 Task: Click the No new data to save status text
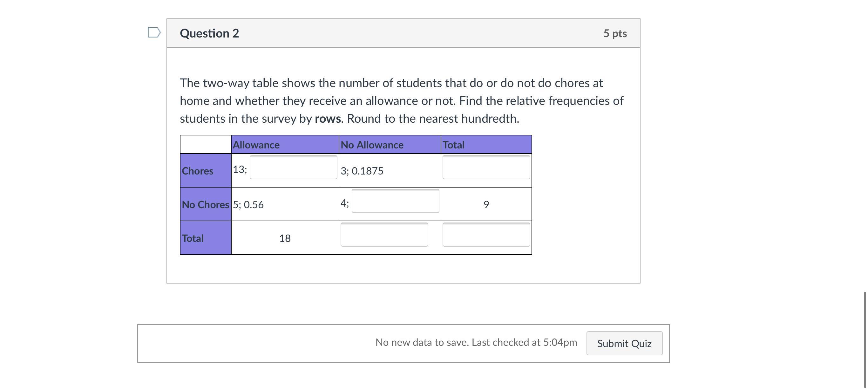point(476,342)
